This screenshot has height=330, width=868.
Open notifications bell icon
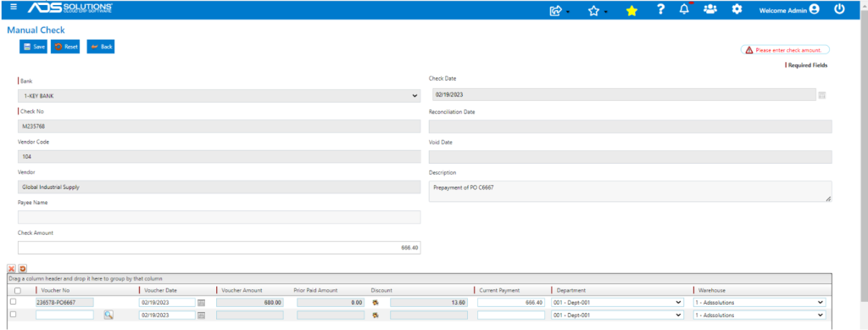684,8
